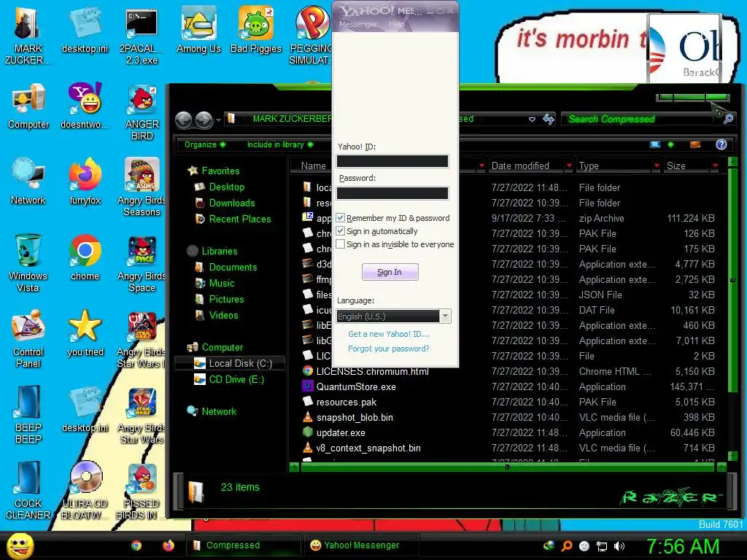Click the Firefox icon in taskbar
This screenshot has height=560, width=747.
point(169,545)
